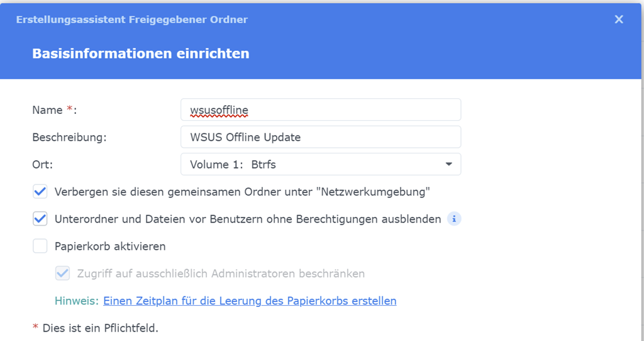Viewport: 644px width, 341px height.
Task: Click the Verbergen sie diesen gemeinsamen Ordner text
Action: [242, 192]
